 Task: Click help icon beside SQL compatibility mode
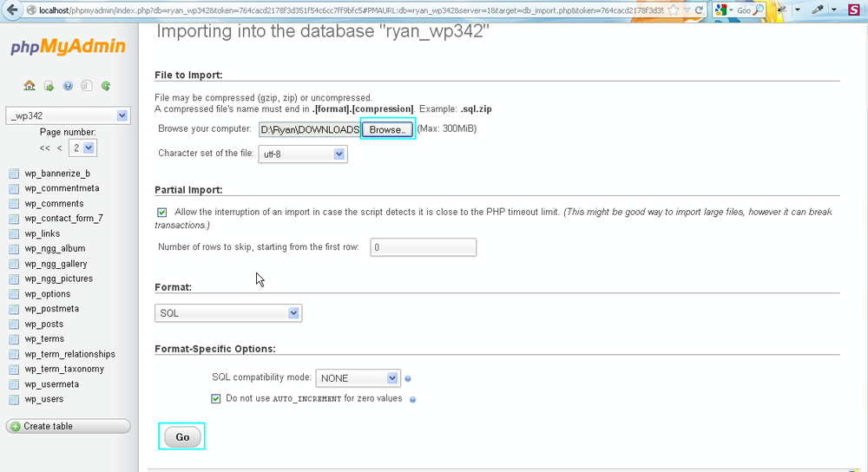point(408,379)
